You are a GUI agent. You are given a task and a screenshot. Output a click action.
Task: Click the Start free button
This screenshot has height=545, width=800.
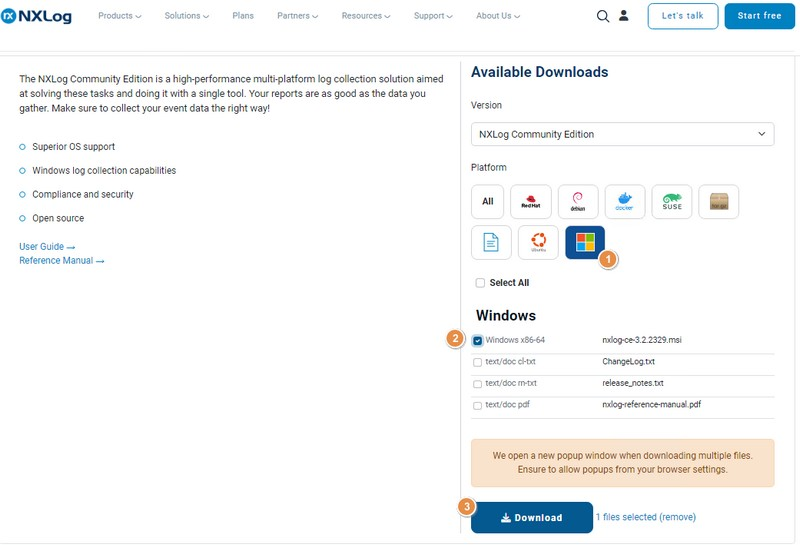759,16
